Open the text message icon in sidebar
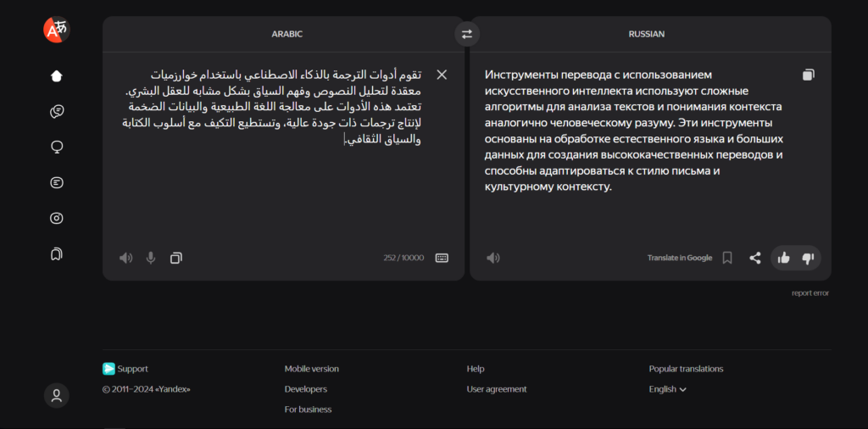This screenshot has height=429, width=868. point(57,182)
